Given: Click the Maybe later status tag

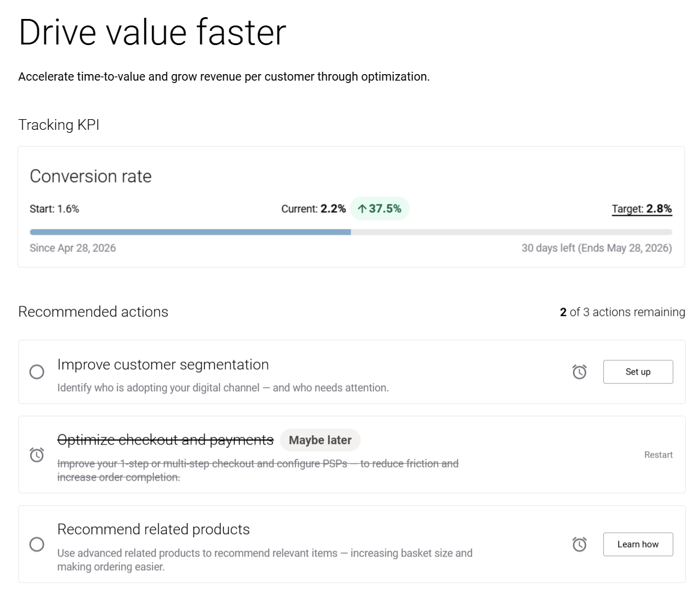Looking at the screenshot, I should [x=320, y=440].
